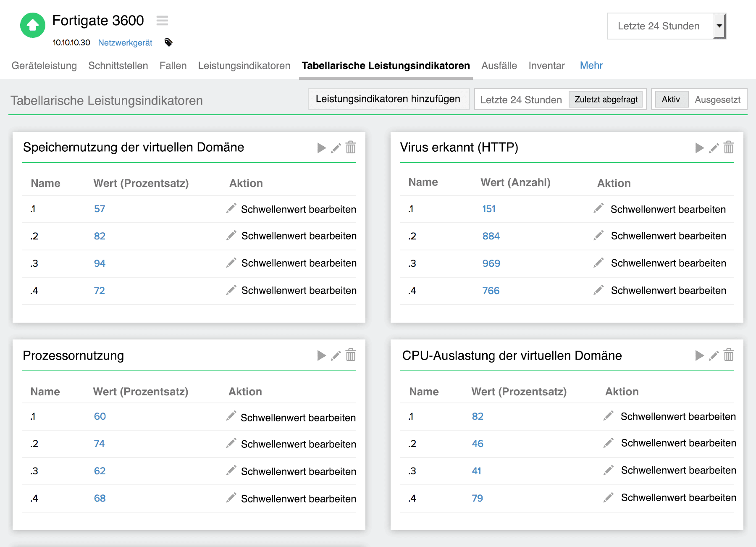Open the Letzte 24 Stunden dropdown at top right
The width and height of the screenshot is (756, 547).
[x=666, y=26]
